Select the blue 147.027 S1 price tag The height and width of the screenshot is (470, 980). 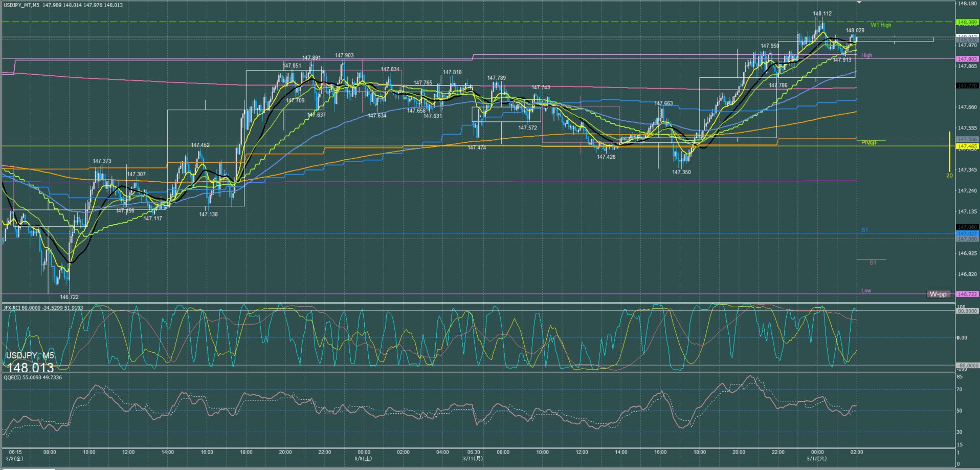pos(967,233)
